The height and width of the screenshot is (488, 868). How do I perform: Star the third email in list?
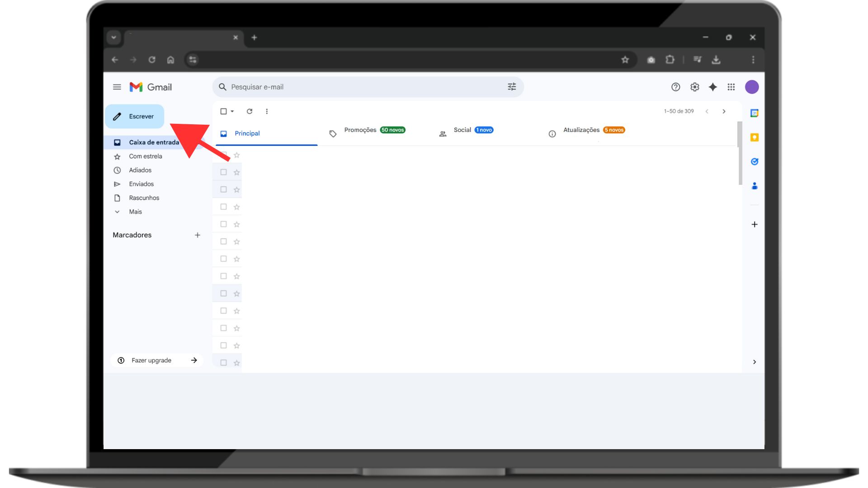click(236, 190)
